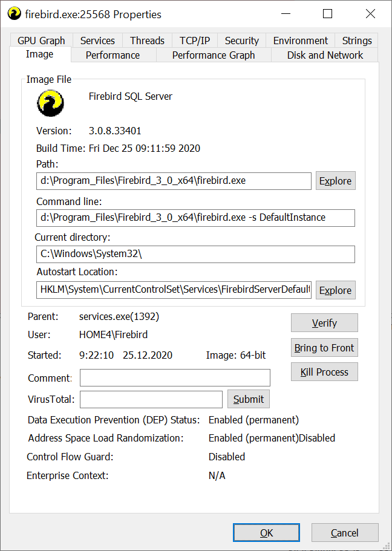Image resolution: width=392 pixels, height=551 pixels.
Task: Click into the Command line field
Action: click(195, 218)
